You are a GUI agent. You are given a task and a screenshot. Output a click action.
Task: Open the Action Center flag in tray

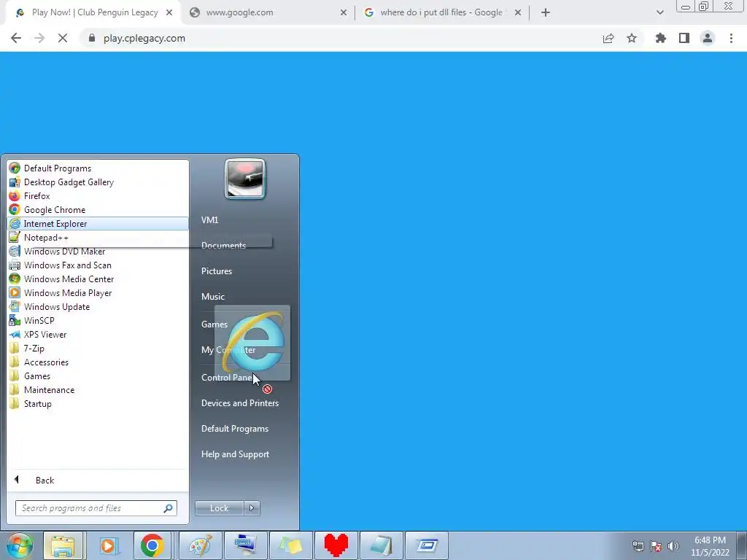[656, 546]
